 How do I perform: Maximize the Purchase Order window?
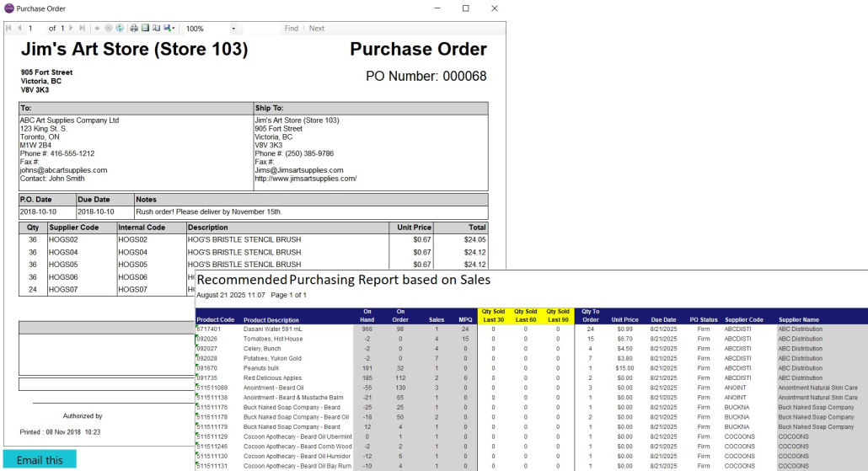[465, 8]
